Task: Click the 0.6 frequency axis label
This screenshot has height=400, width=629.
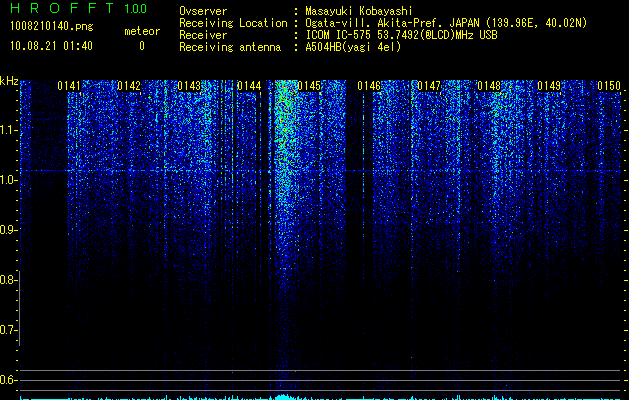Action: [x=7, y=380]
